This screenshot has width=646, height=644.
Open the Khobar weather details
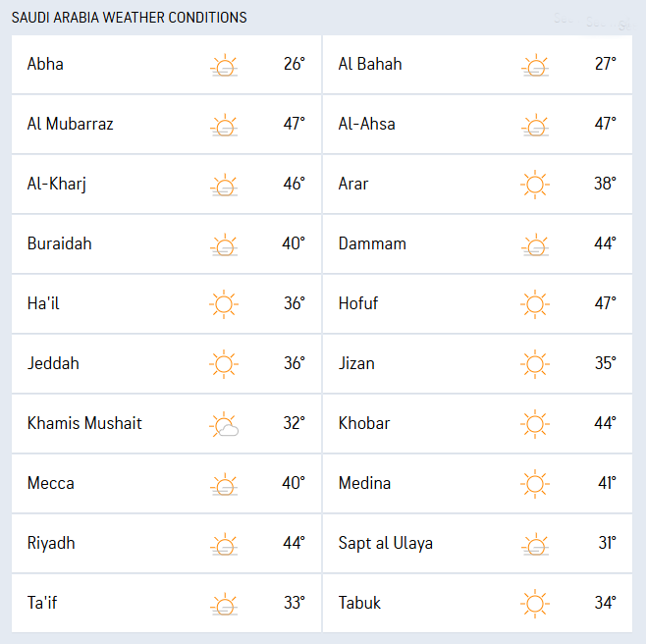click(364, 423)
